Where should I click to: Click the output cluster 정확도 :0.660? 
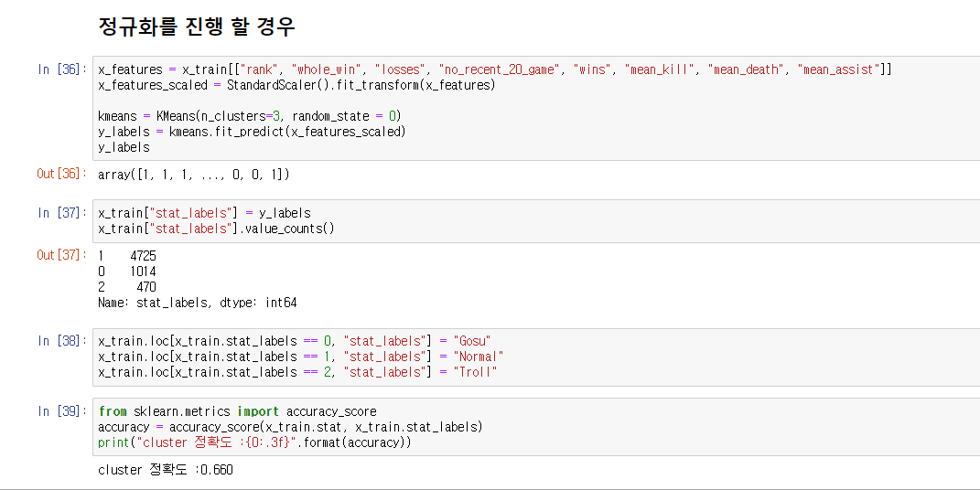point(166,469)
